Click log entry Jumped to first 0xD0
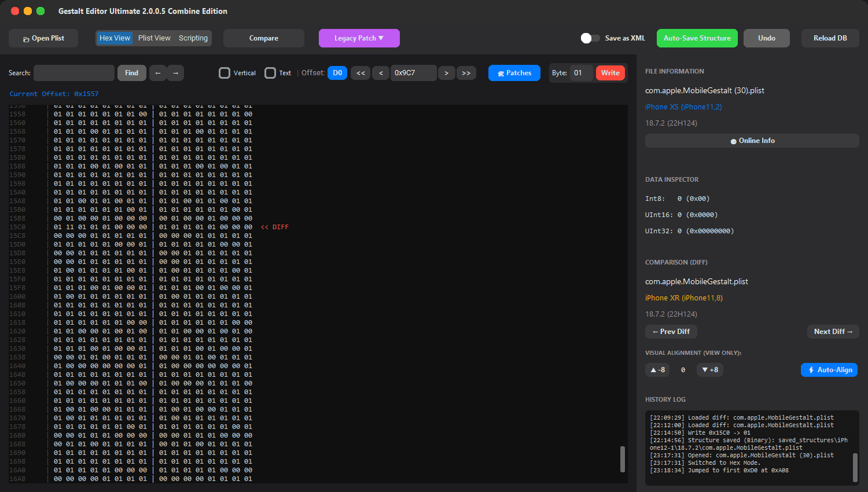Viewport: 868px width, 492px height. pyautogui.click(x=719, y=470)
